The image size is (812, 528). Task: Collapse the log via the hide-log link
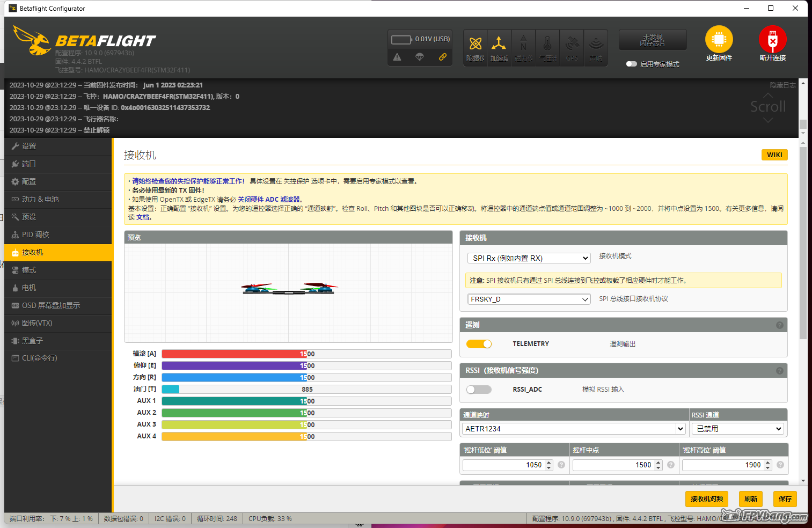click(782, 85)
